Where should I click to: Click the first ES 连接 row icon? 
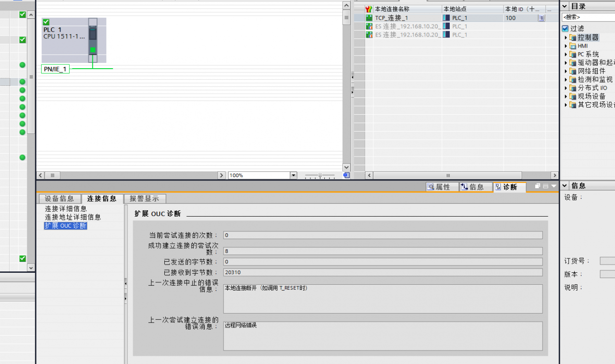point(369,26)
